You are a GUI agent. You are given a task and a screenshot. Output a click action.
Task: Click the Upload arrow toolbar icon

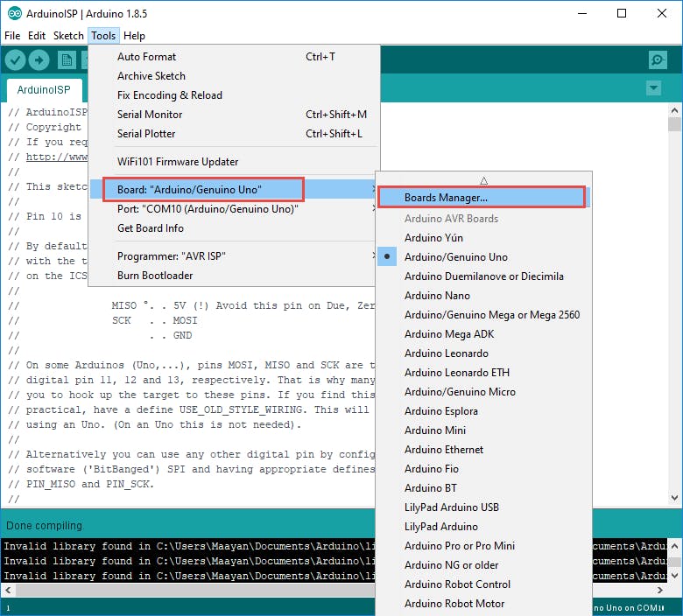point(39,59)
